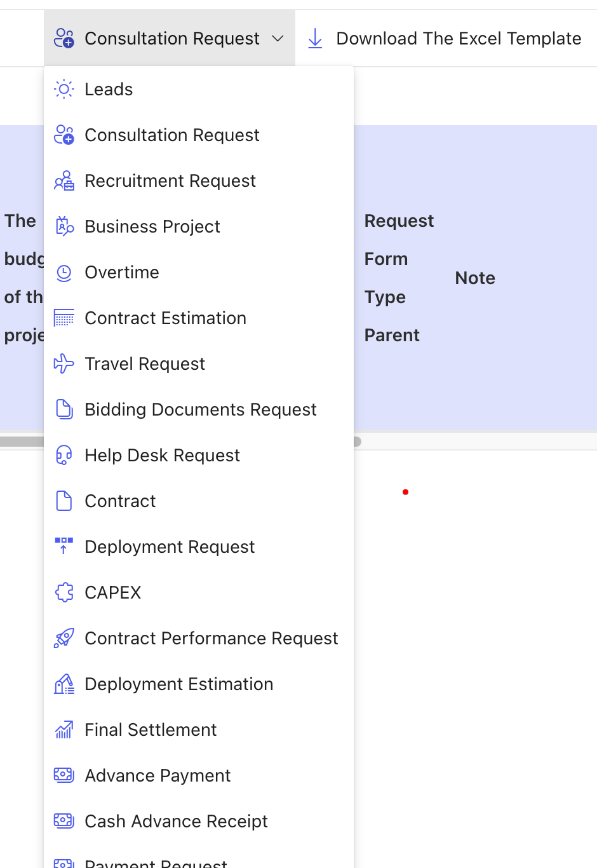Click the Recruitment Request people icon
The height and width of the screenshot is (868, 597).
pos(64,181)
